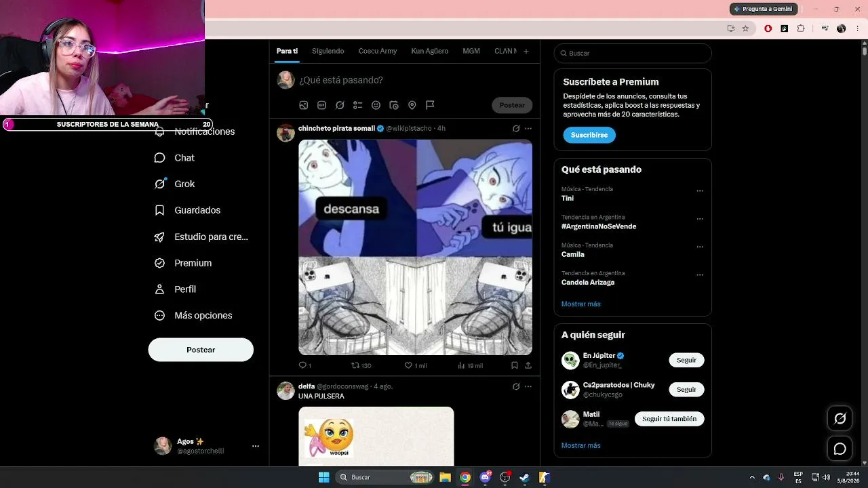
Task: Switch to the Siguiendo tab
Action: 328,51
